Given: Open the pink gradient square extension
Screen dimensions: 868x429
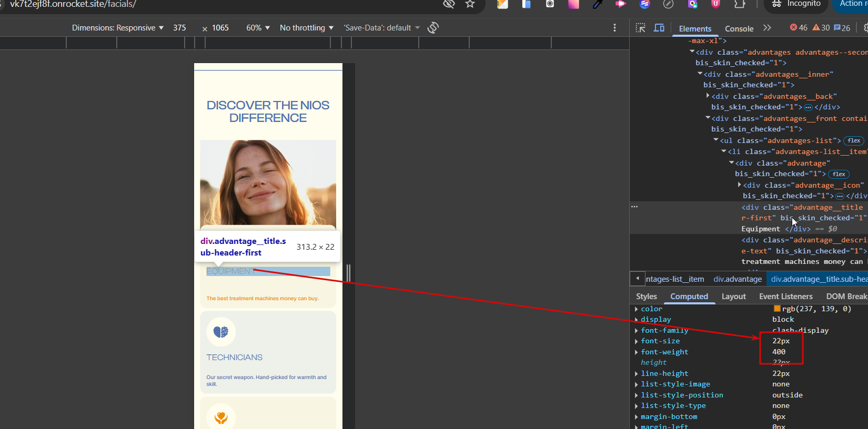Looking at the screenshot, I should pos(573,4).
